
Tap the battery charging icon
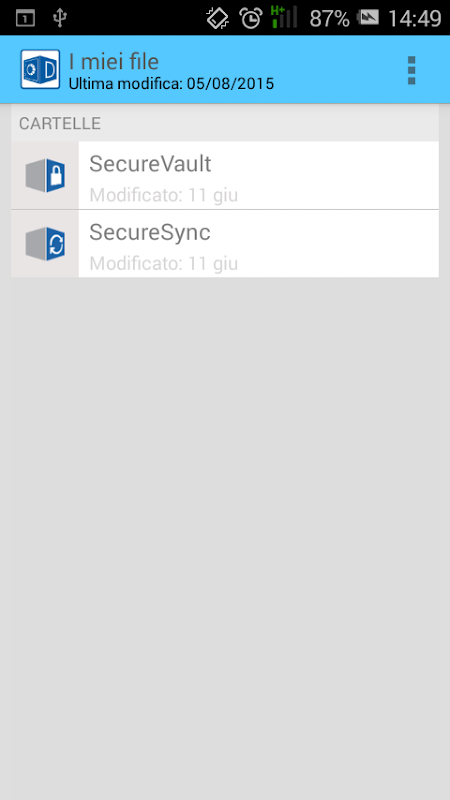pos(367,18)
